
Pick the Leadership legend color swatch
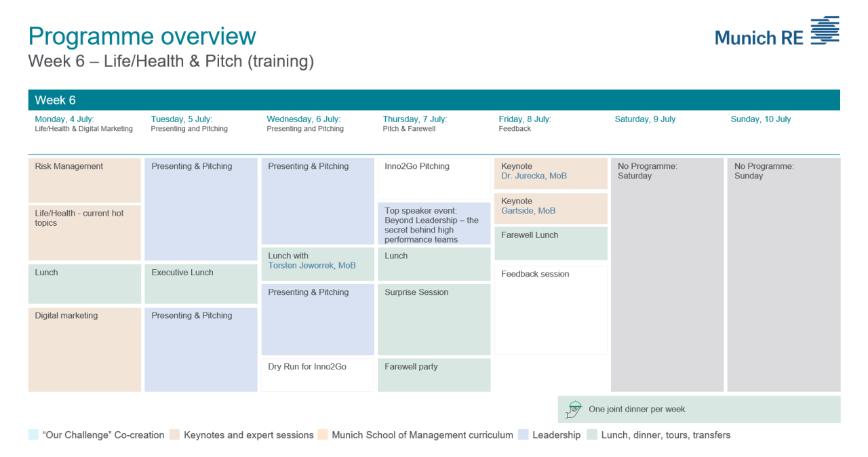(x=523, y=435)
